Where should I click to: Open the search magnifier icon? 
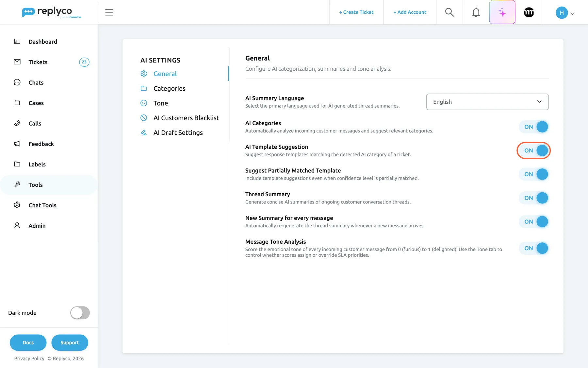tap(449, 12)
